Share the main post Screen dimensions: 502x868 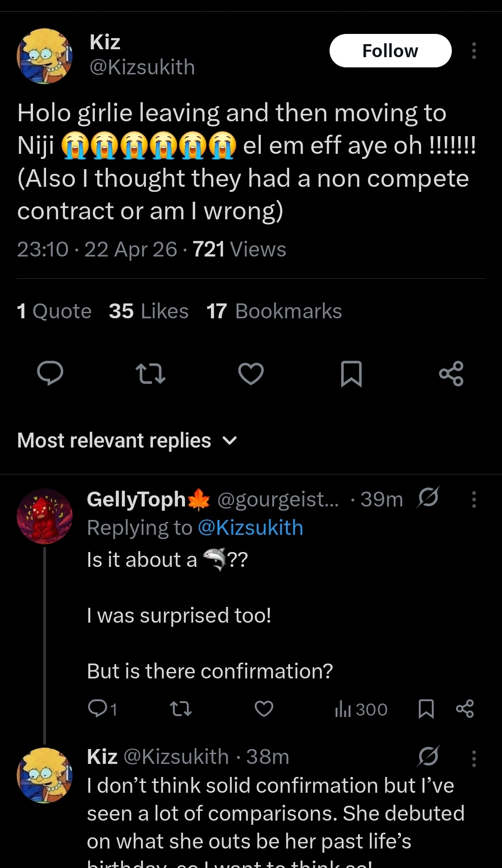[451, 374]
